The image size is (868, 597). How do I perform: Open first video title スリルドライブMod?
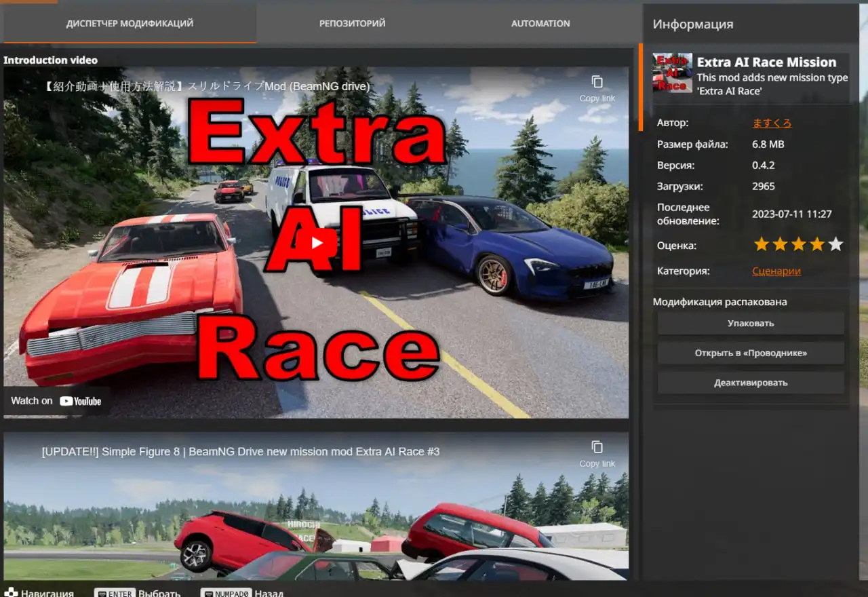point(207,86)
